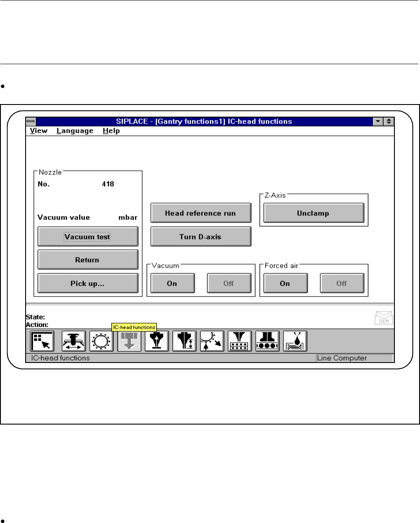The width and height of the screenshot is (420, 523).
Task: Click the Vacuum value label
Action: (x=64, y=217)
